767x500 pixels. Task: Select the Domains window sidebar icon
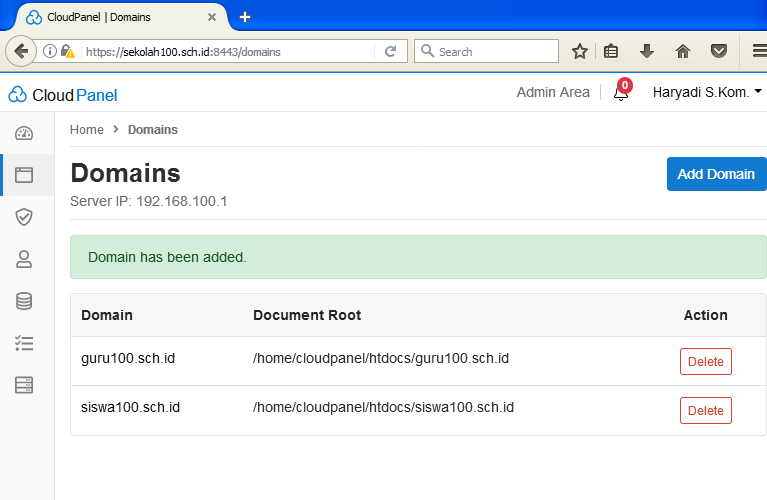tap(24, 175)
